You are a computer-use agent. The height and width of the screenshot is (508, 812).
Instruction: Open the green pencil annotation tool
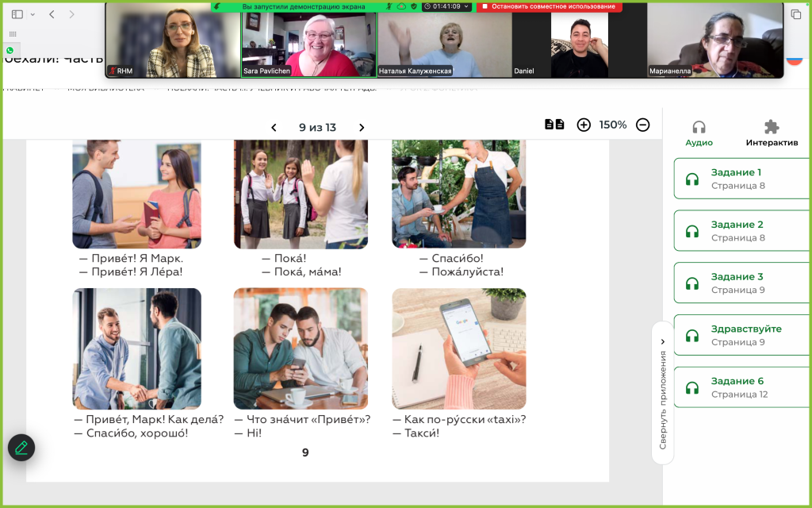21,447
